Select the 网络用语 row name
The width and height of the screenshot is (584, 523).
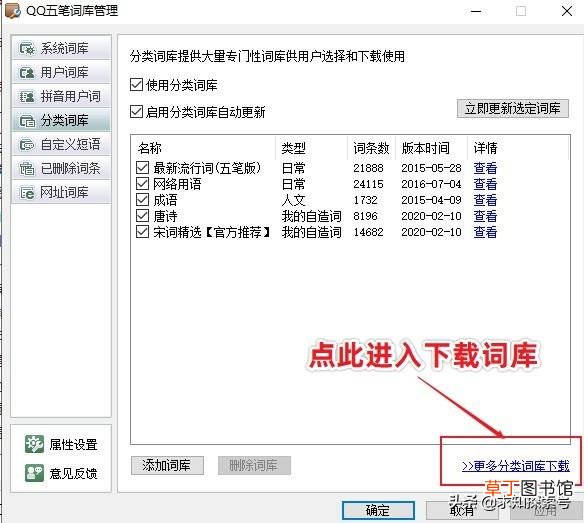click(x=177, y=184)
